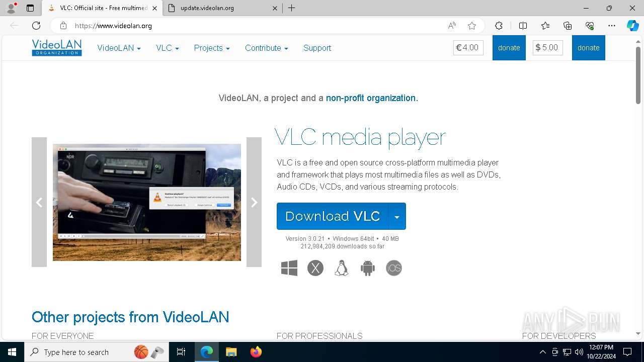The width and height of the screenshot is (644, 362).
Task: Click the VLC screenshot carousel image
Action: coord(147,202)
